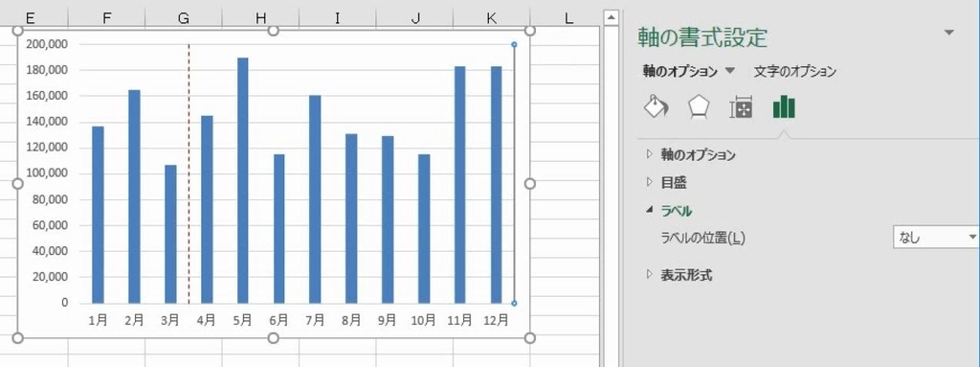Select the Axis Options bar chart icon

pos(784,107)
